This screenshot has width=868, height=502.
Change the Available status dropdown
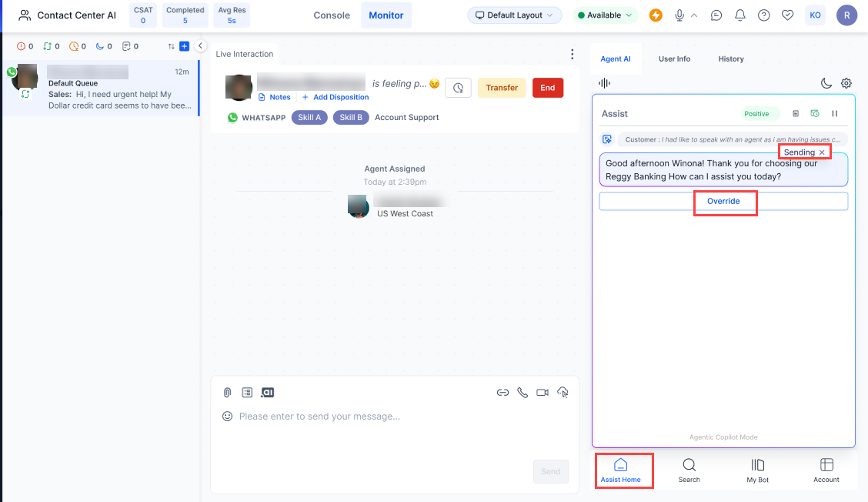point(605,15)
